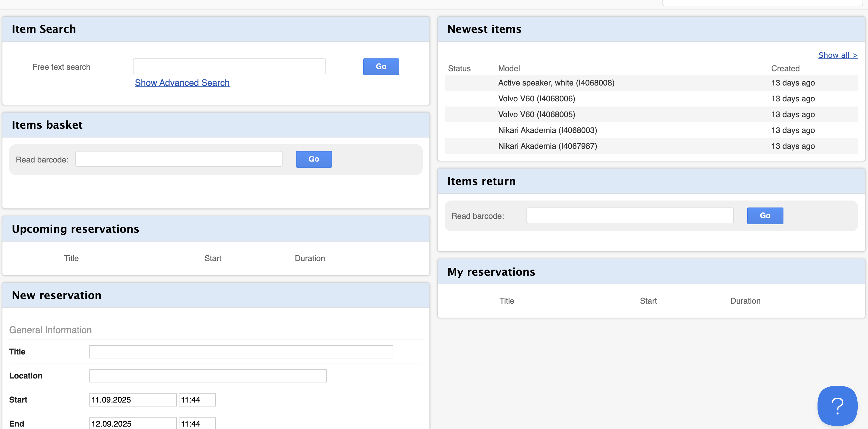This screenshot has height=429, width=868.
Task: Click the Created column header in Newest items
Action: tap(785, 68)
